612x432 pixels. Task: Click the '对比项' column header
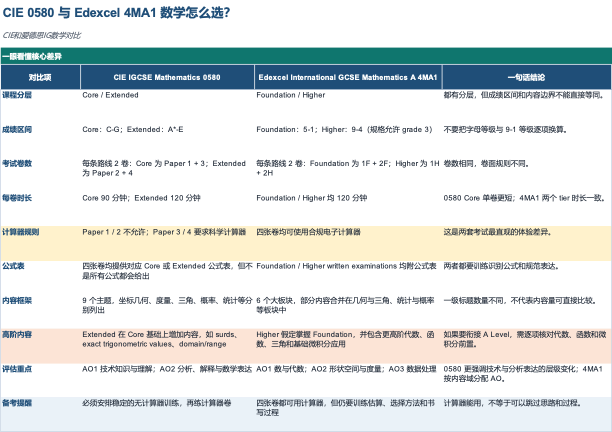pos(40,77)
